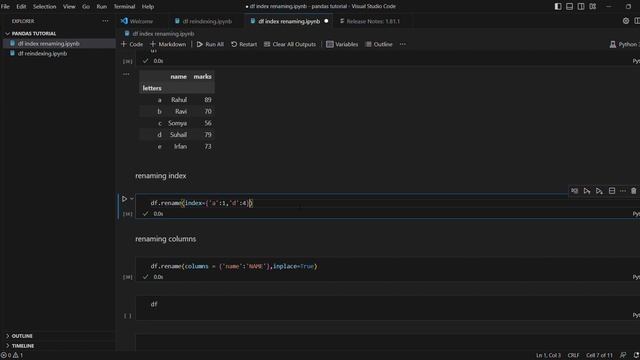This screenshot has height=360, width=640.
Task: Open notebook settings gear icon
Action: tap(626, 21)
